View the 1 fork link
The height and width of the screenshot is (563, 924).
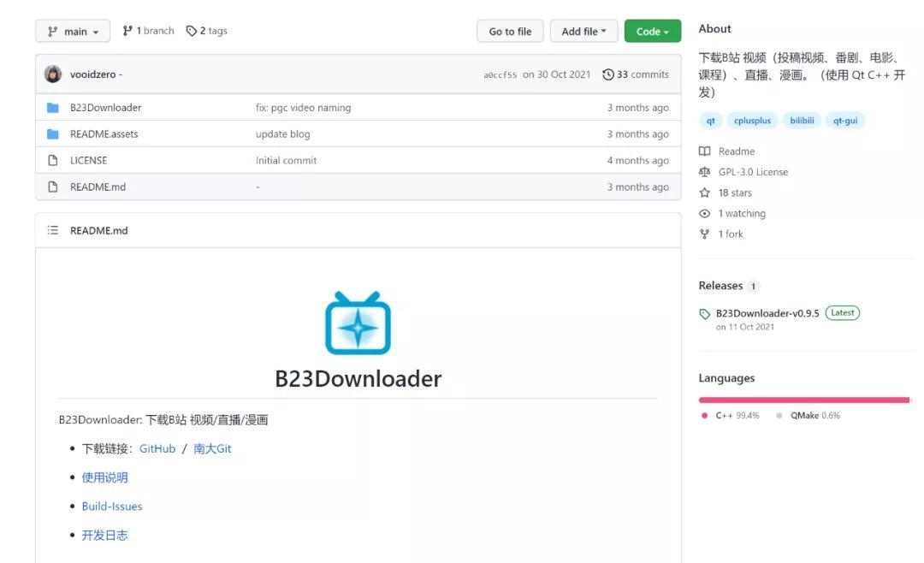(x=731, y=234)
